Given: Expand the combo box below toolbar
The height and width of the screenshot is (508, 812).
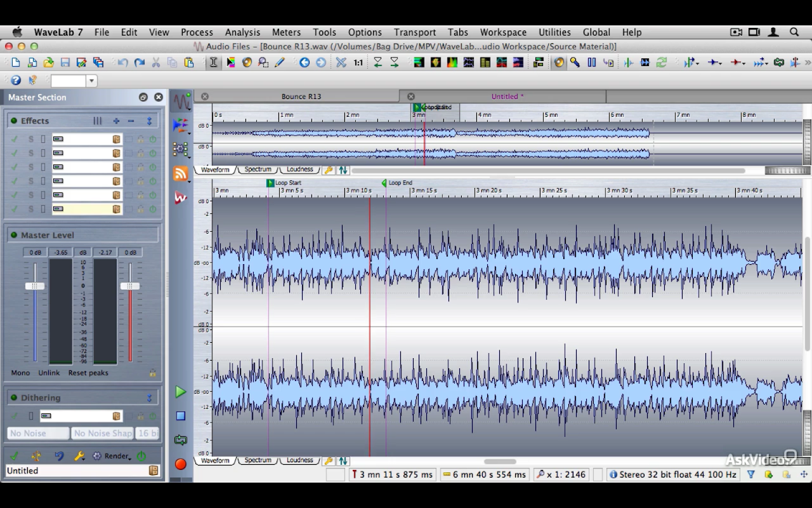Looking at the screenshot, I should pyautogui.click(x=92, y=81).
